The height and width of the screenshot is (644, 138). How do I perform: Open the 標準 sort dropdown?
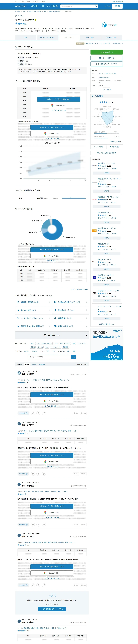tap(27, 365)
